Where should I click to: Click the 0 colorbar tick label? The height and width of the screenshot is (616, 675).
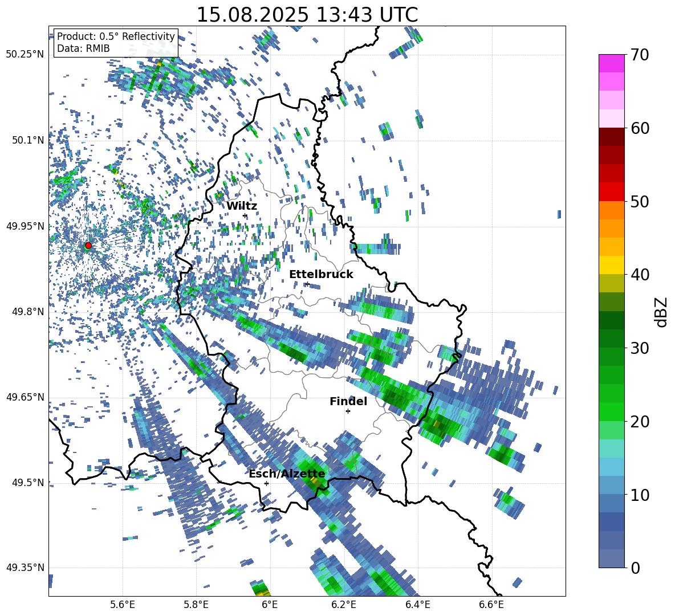point(636,568)
